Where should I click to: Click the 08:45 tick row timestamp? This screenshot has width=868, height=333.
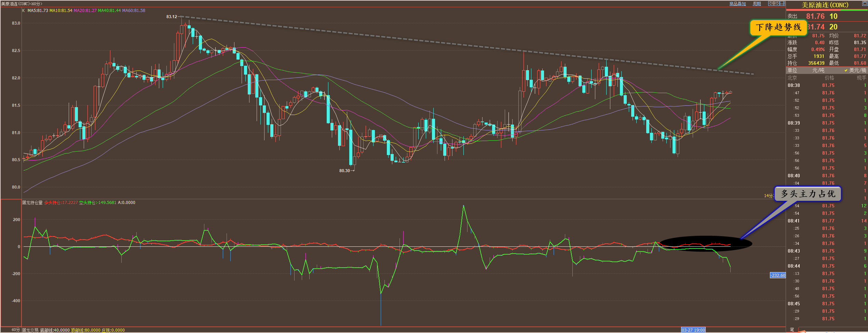[794, 304]
